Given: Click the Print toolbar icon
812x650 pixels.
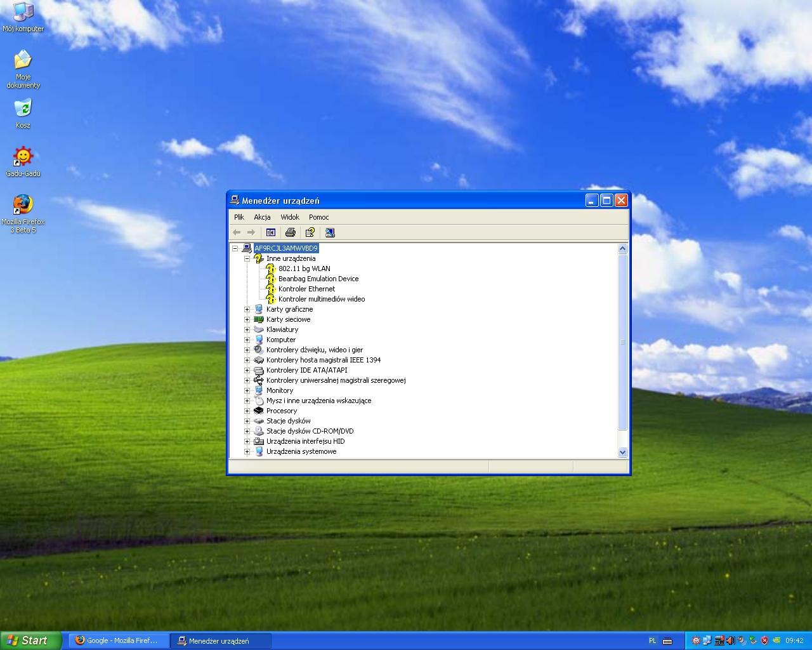Looking at the screenshot, I should pyautogui.click(x=291, y=233).
